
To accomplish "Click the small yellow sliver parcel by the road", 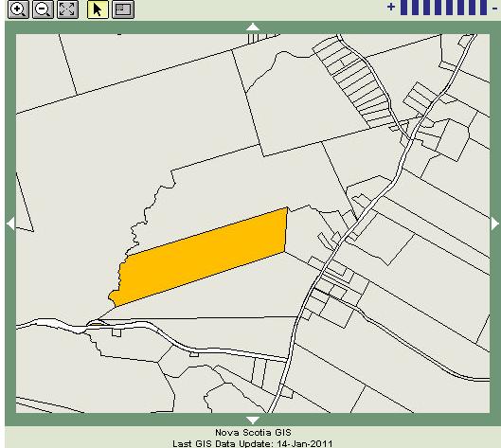I will click(x=97, y=324).
